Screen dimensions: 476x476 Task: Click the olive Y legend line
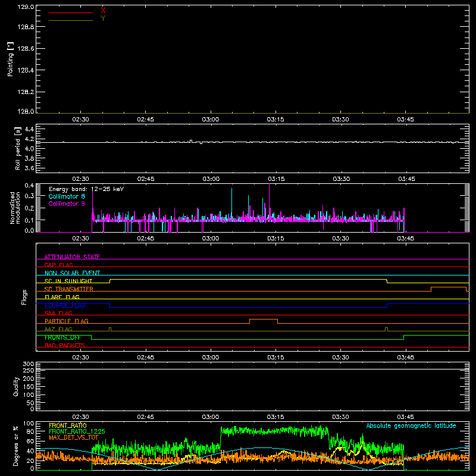coord(71,20)
